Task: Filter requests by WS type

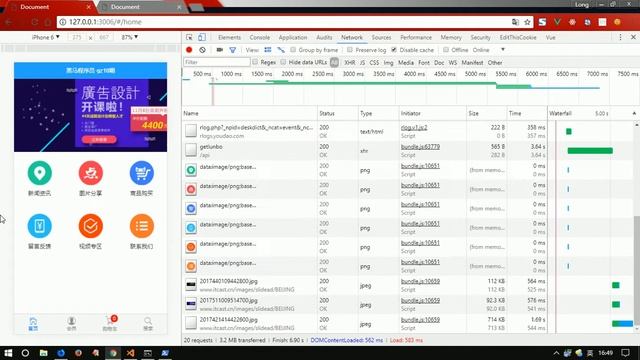Action: click(453, 62)
